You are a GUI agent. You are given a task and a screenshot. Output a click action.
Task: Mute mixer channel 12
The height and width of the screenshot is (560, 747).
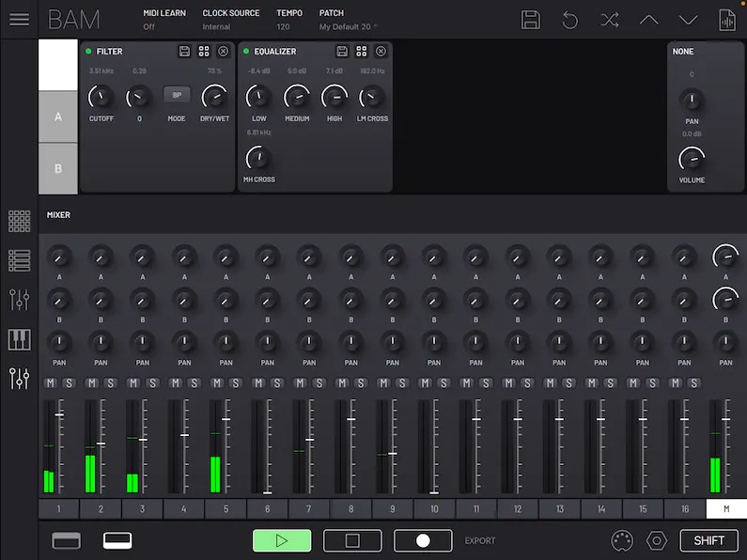point(508,382)
